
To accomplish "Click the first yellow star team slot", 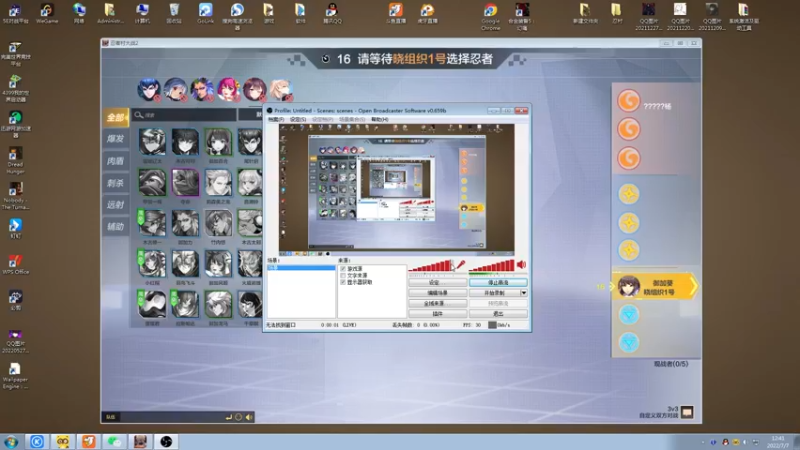I will (x=629, y=194).
